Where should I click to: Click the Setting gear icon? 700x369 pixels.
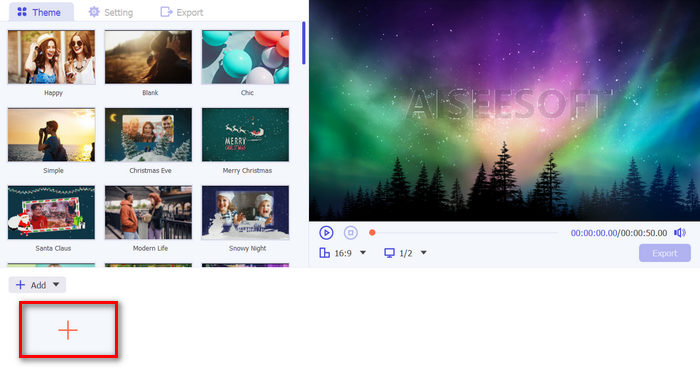coord(94,12)
